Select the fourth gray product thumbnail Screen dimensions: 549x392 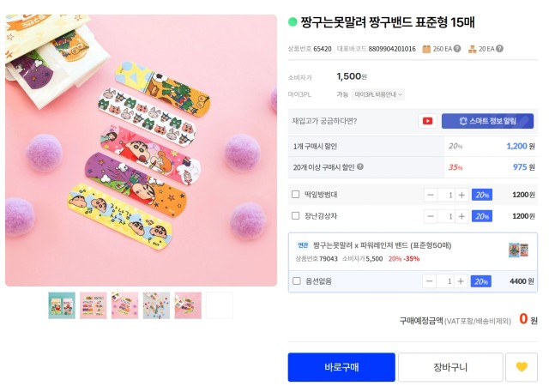[156, 305]
